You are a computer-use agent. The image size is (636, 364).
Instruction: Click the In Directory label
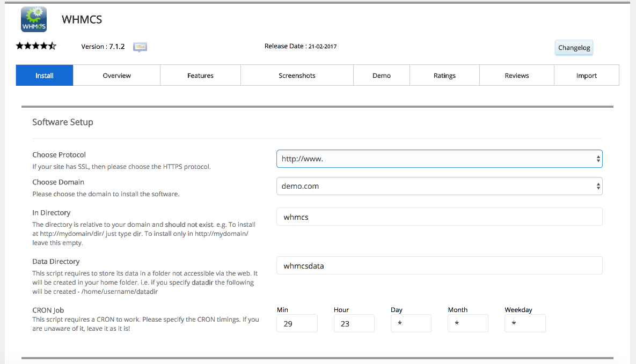(x=52, y=213)
